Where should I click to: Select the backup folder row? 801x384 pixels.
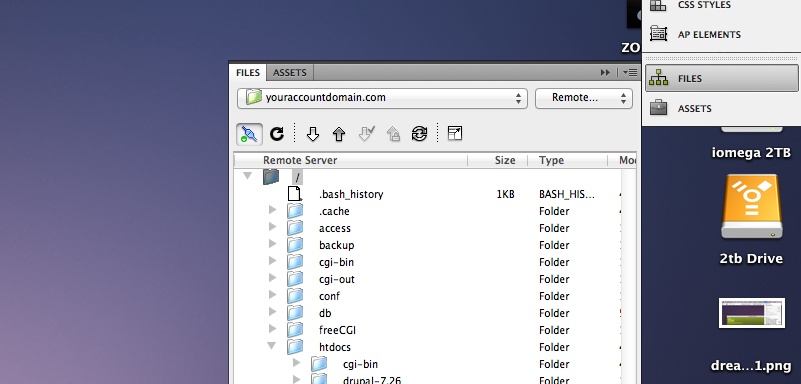point(427,245)
